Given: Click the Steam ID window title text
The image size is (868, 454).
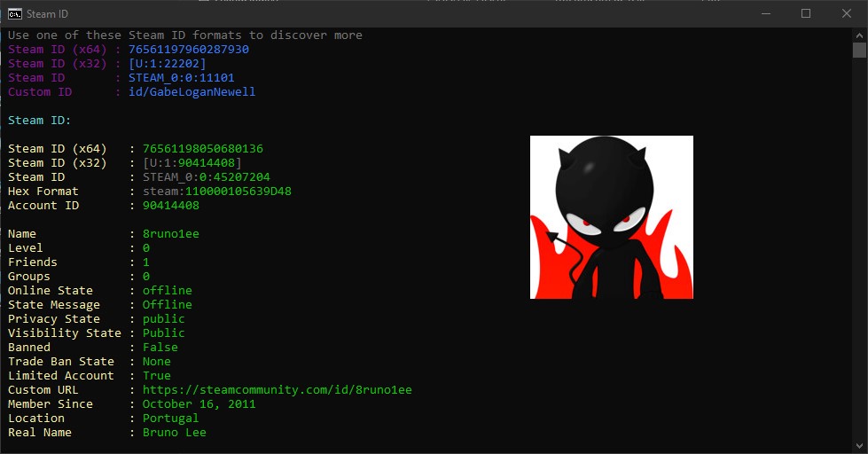Looking at the screenshot, I should 48,14.
